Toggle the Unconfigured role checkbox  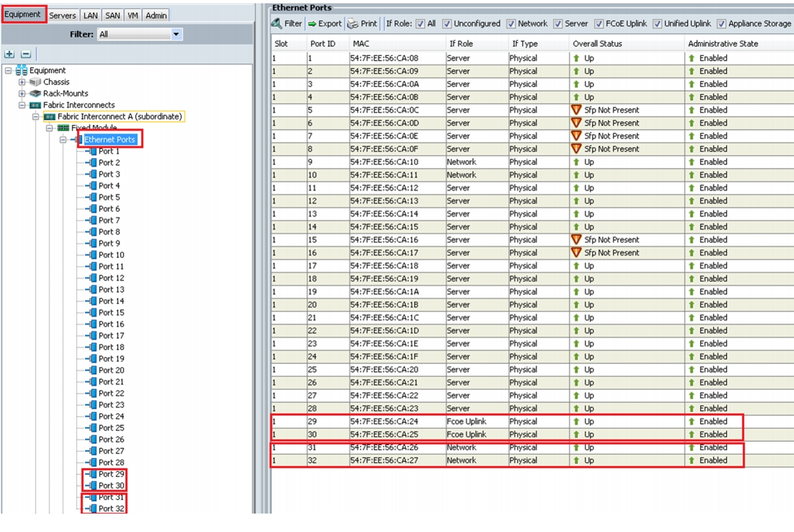click(x=447, y=24)
